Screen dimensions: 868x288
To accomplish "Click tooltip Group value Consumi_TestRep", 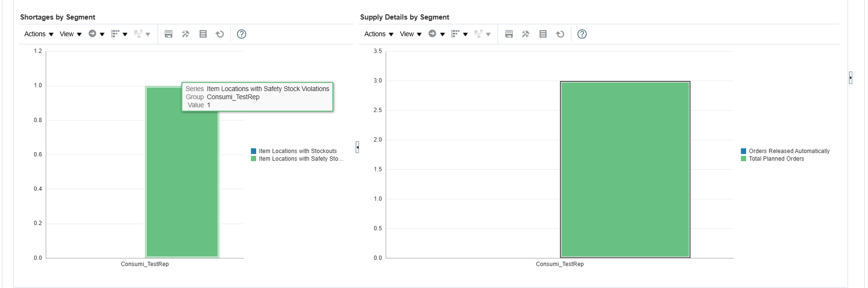I will [233, 97].
